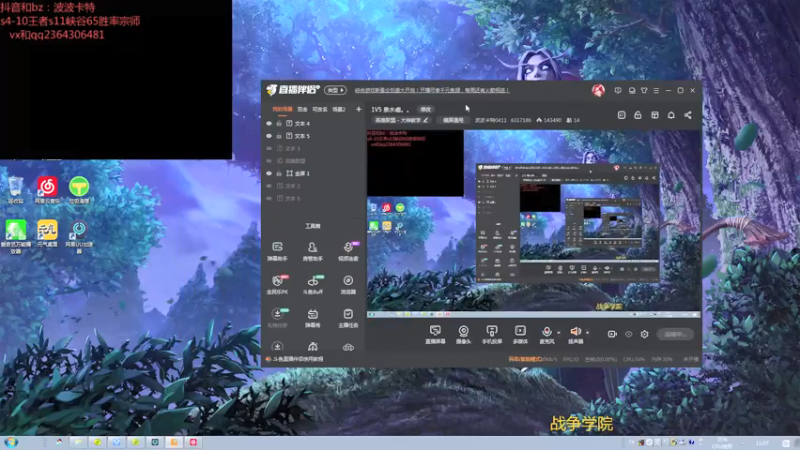Add a 摄像头 camera source
The image size is (800, 450).
[463, 335]
